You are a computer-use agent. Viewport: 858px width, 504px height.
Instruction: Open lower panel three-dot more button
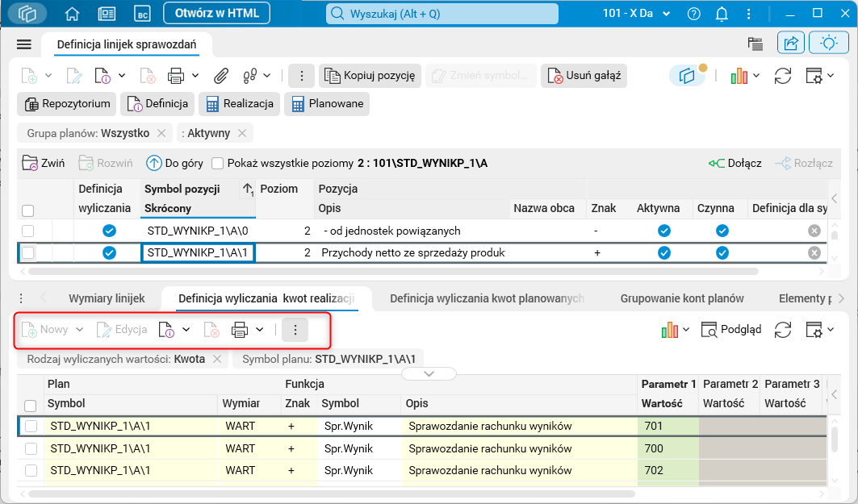295,330
